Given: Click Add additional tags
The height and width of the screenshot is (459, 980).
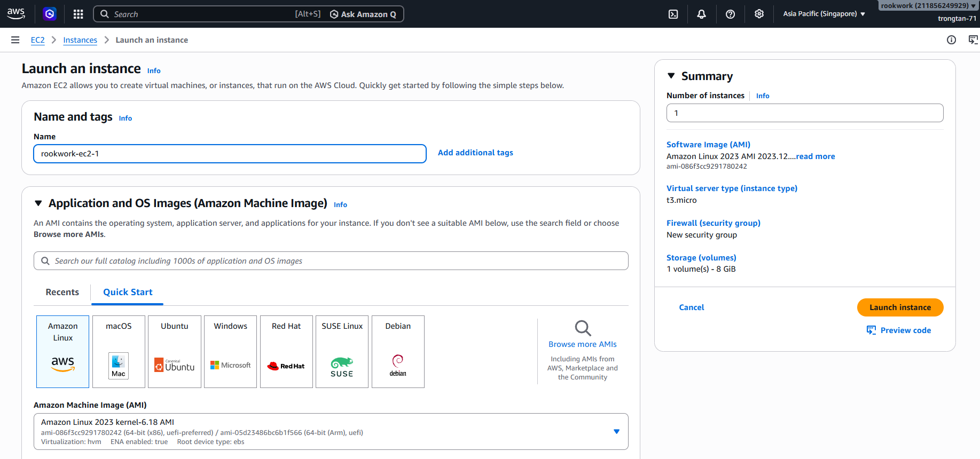Looking at the screenshot, I should pyautogui.click(x=475, y=153).
